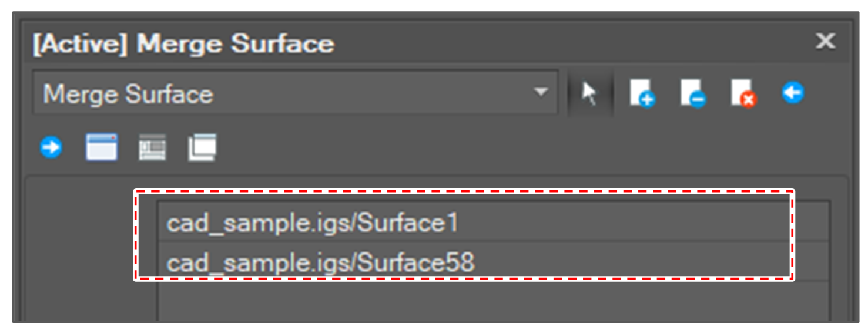Click the clear-all icon with red X
Screen dimensions: 868x330
click(742, 94)
